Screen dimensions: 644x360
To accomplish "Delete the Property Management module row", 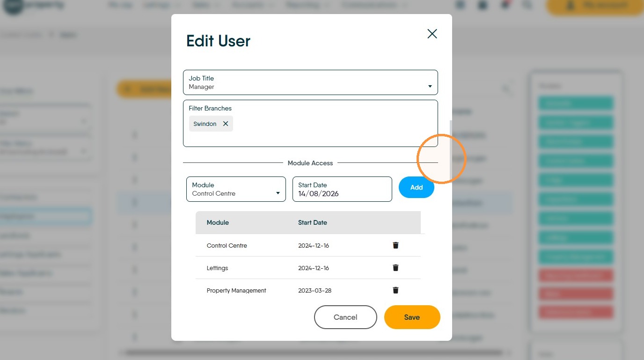I will pos(395,290).
